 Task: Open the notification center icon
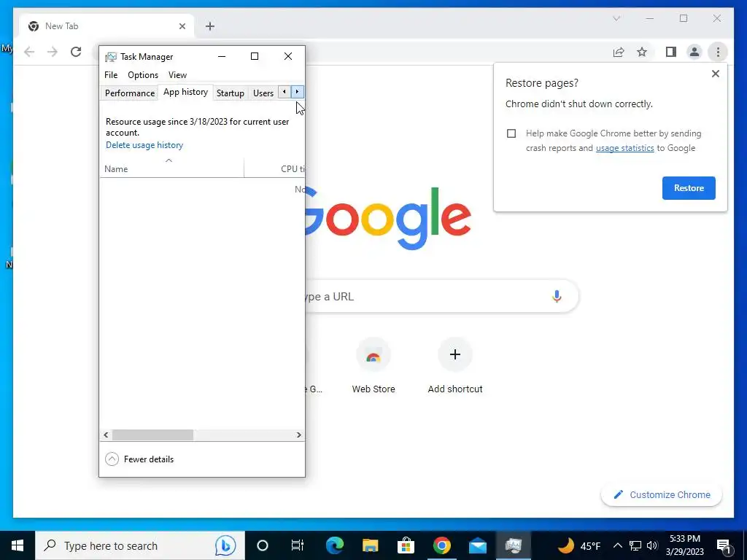[724, 545]
